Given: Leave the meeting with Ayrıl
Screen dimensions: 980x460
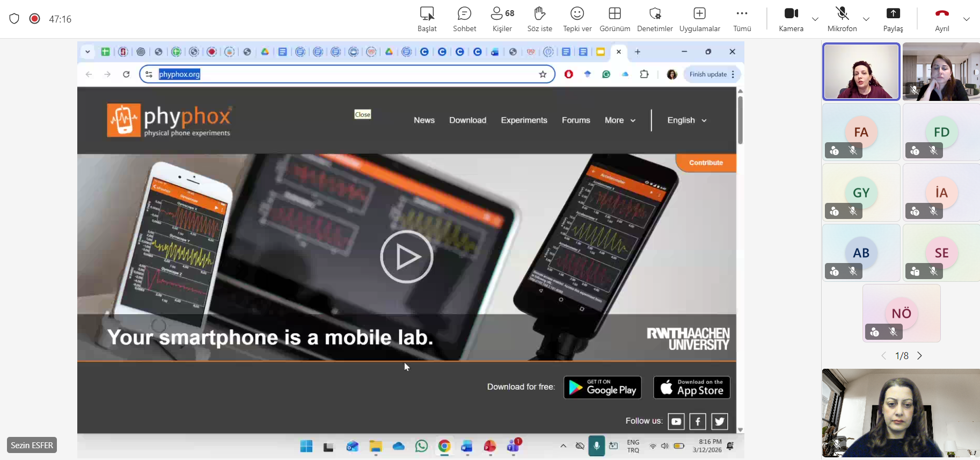Looking at the screenshot, I should [942, 19].
